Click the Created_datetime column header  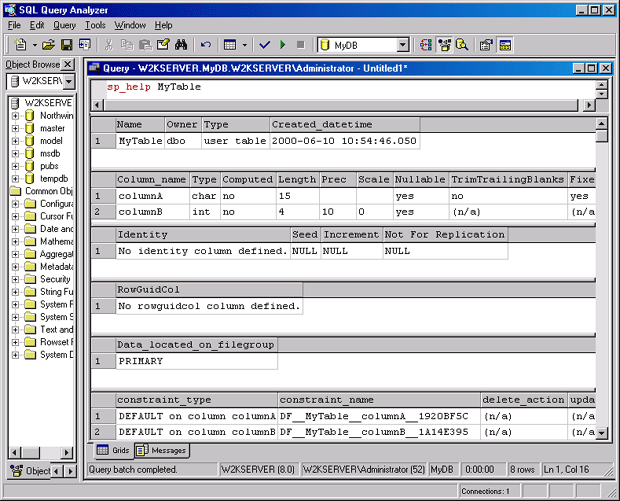click(344, 125)
